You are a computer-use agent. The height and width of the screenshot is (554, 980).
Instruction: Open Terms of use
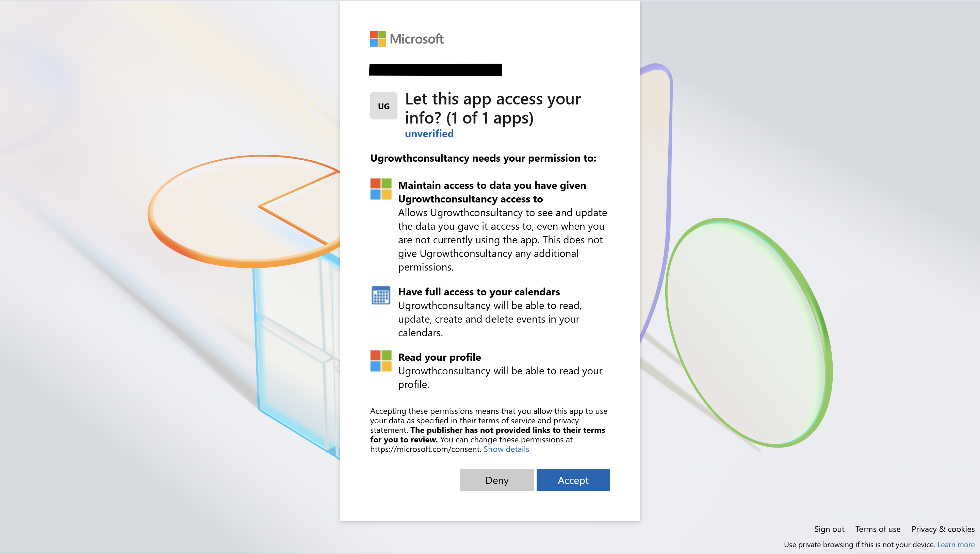point(877,529)
